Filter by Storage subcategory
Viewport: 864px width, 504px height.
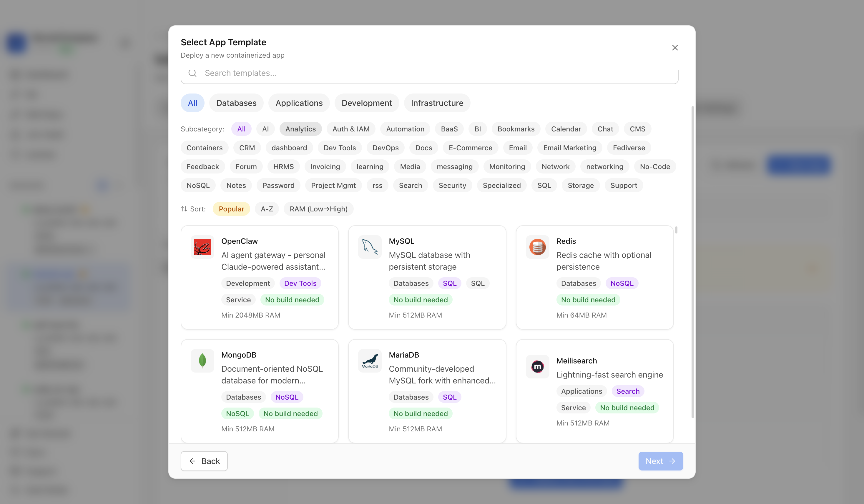(580, 185)
